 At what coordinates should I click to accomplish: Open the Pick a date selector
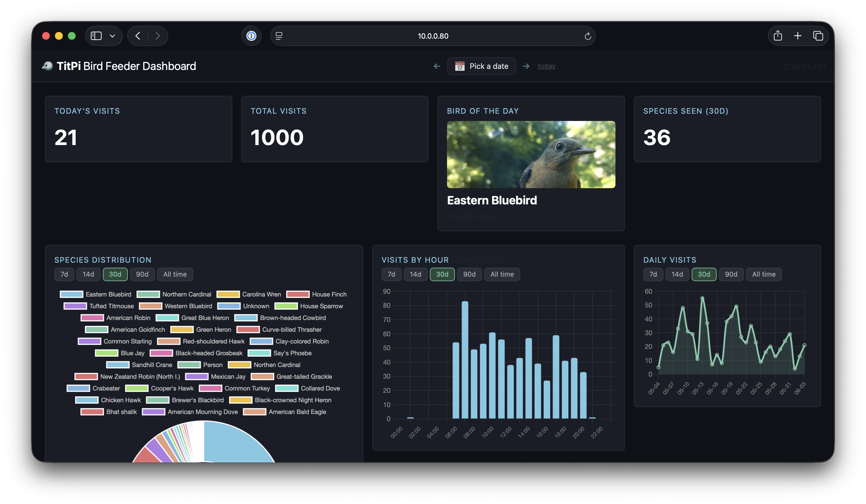pyautogui.click(x=481, y=66)
